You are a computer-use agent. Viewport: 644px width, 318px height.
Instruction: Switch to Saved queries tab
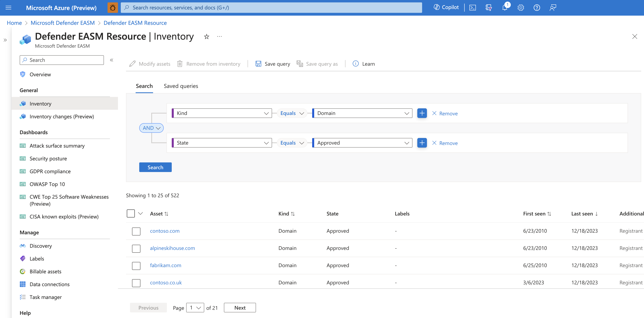(x=181, y=86)
